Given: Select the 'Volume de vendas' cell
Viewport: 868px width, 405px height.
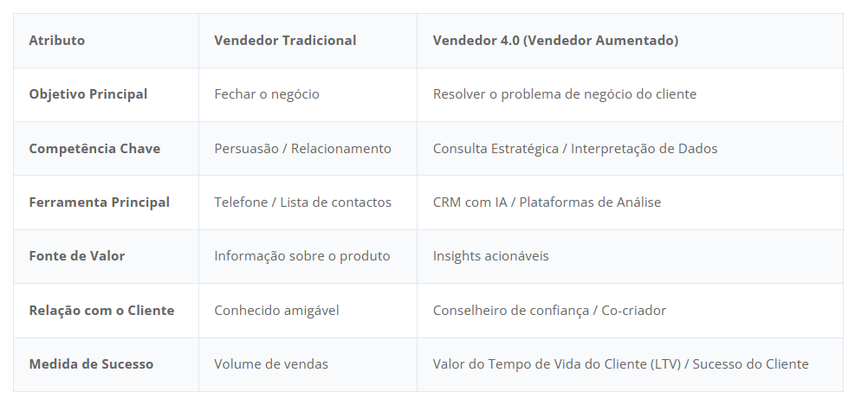Looking at the screenshot, I should pos(271,364).
